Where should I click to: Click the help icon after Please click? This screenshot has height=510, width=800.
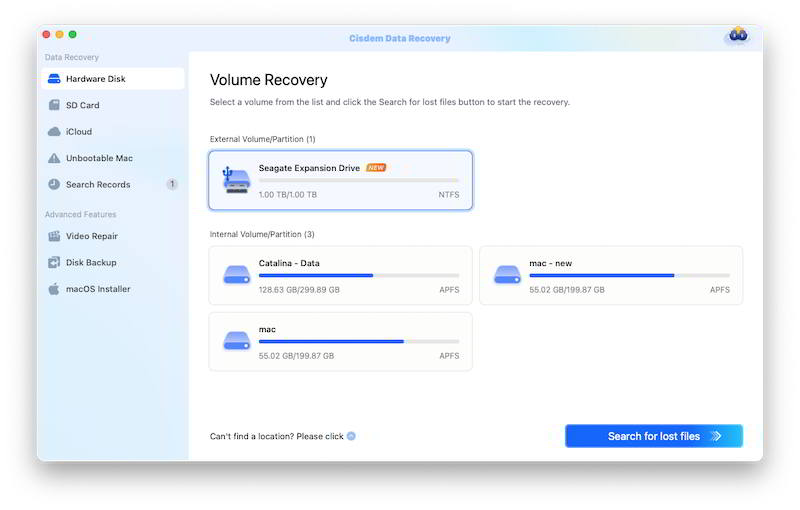pyautogui.click(x=351, y=436)
